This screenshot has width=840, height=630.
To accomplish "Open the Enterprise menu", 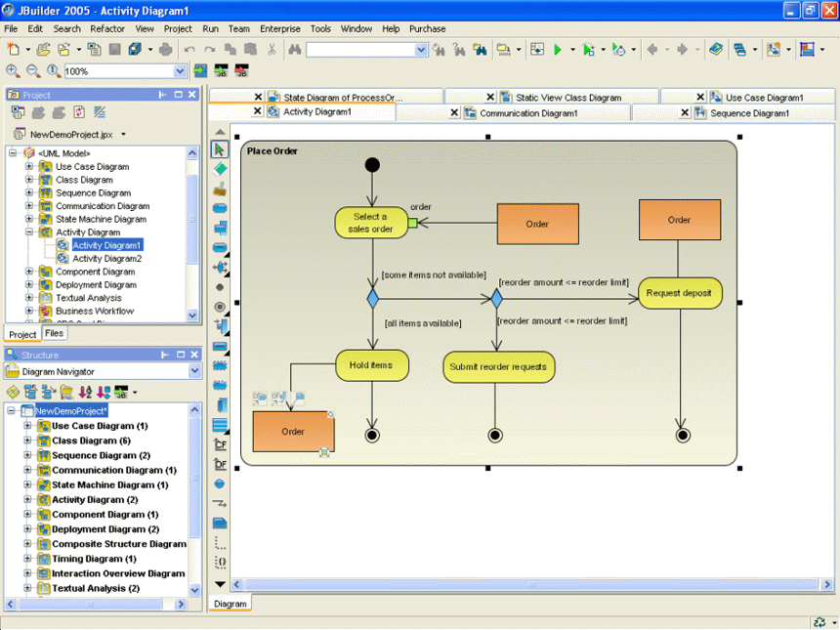I will [280, 29].
